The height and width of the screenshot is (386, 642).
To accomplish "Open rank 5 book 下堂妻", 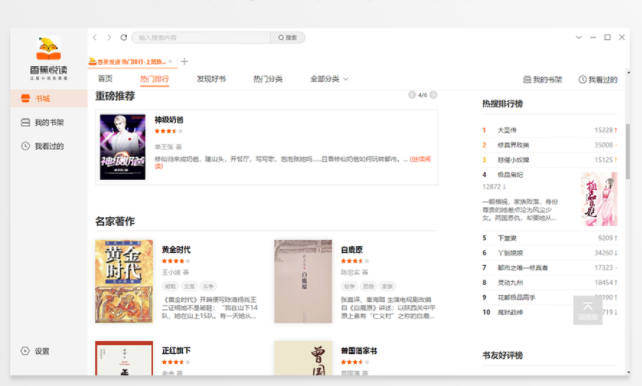I will click(x=507, y=238).
